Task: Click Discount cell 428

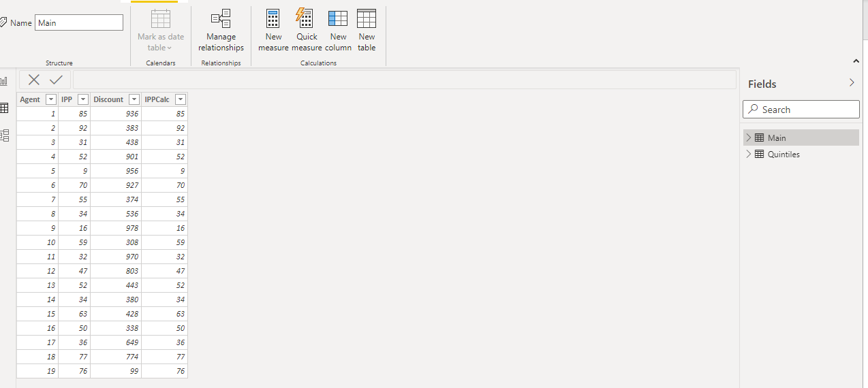Action: (x=116, y=314)
